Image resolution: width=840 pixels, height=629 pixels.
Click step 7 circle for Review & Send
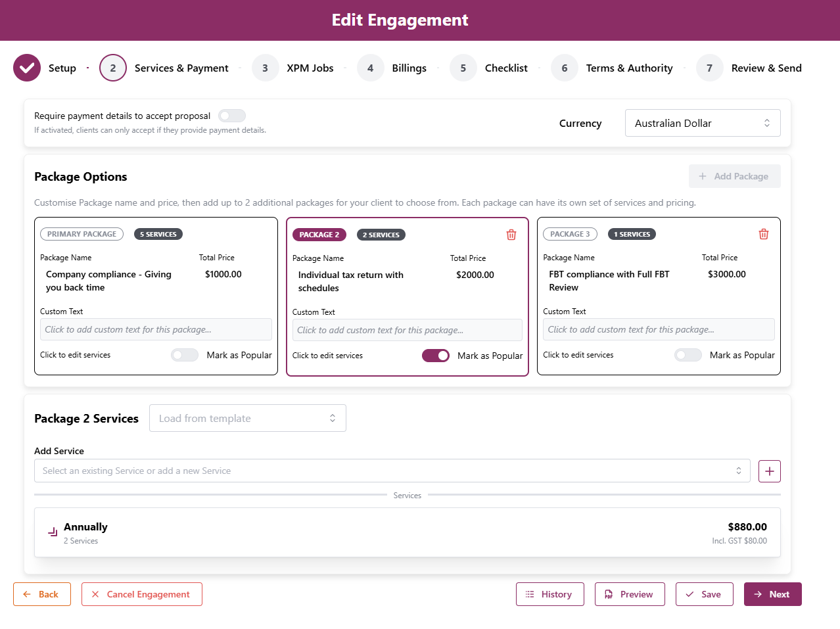(x=709, y=68)
